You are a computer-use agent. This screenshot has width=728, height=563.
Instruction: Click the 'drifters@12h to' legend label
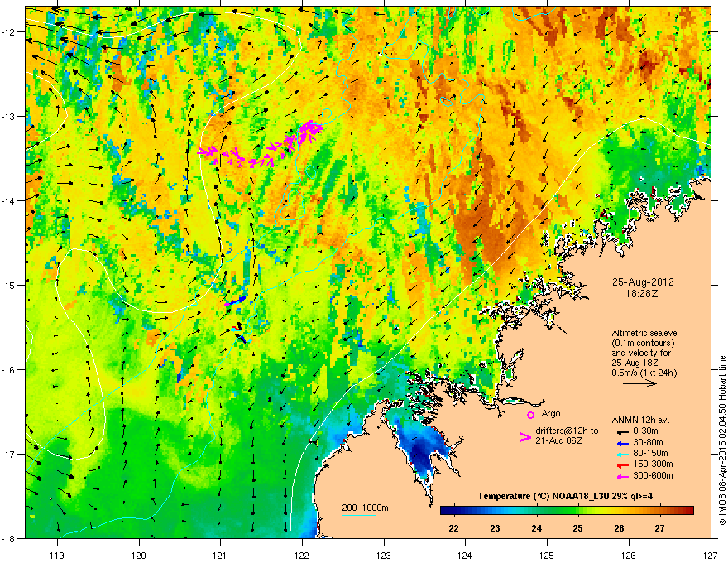[x=567, y=431]
